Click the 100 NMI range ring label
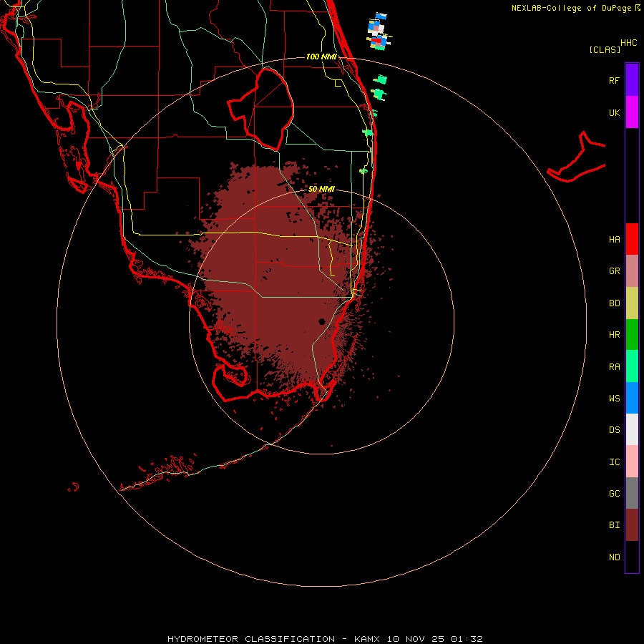Image resolution: width=644 pixels, height=644 pixels. [321, 57]
